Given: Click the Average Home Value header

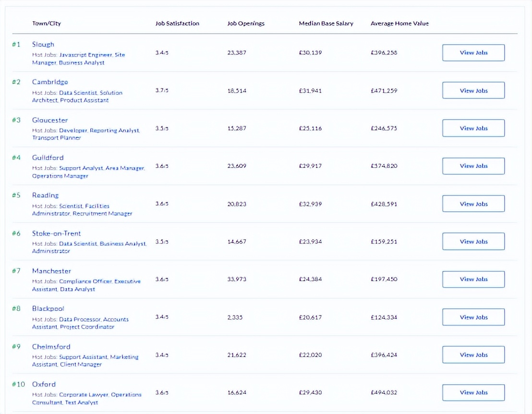Looking at the screenshot, I should 399,24.
